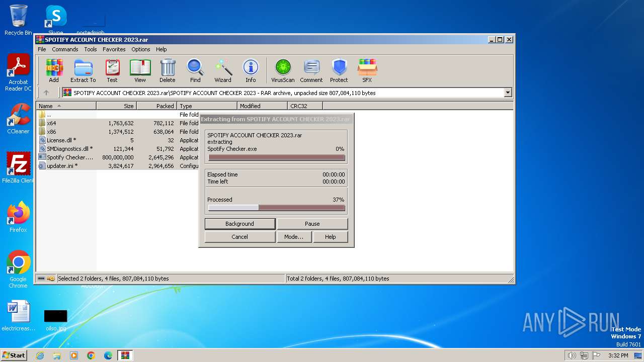Click the Find magnifier icon
The image size is (644, 362).
click(195, 70)
